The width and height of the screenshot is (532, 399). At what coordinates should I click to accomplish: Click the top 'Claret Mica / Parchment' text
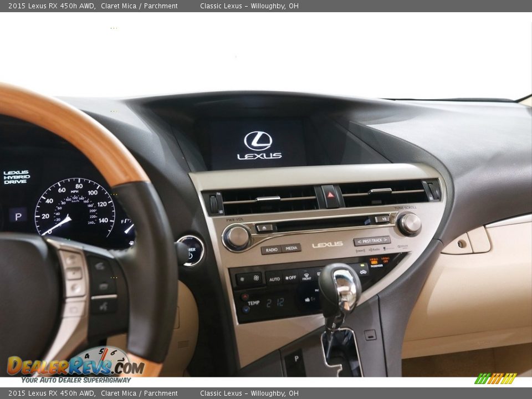(139, 6)
